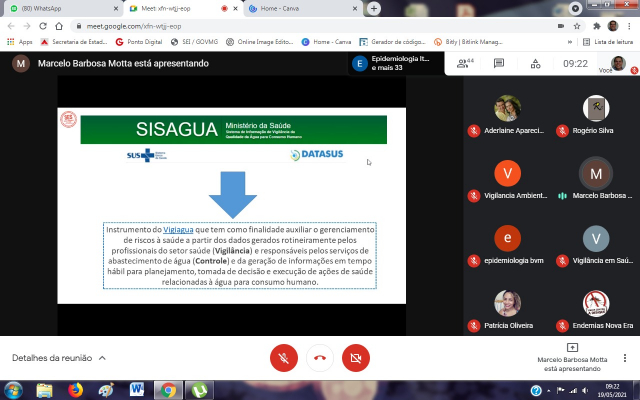Screen dimensions: 640x400
Task: Click Chrome media control round icon
Action: [x=575, y=9]
